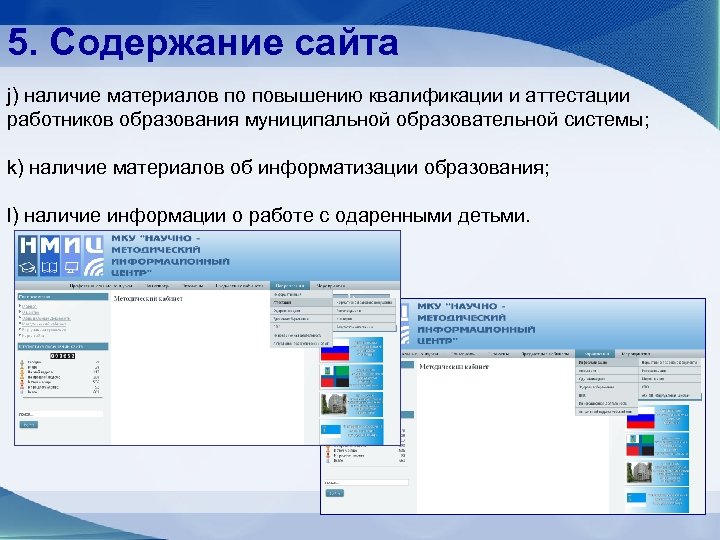Click the light-blue flag banner in the right screenshot

[x=658, y=499]
